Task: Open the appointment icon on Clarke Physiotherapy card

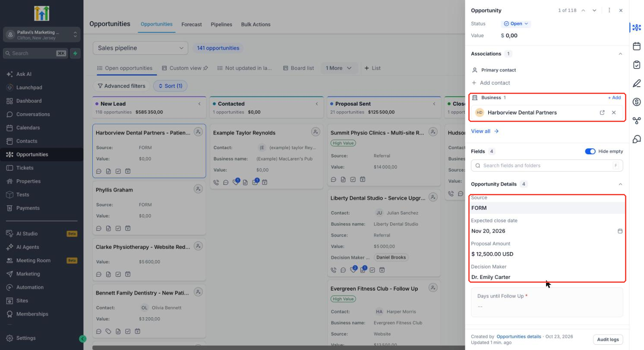Action: coord(128,274)
